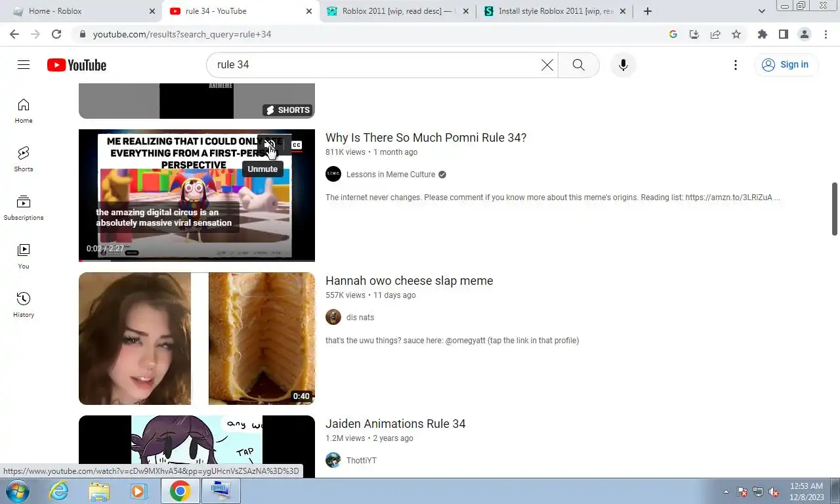
Task: Share this page via the address bar icon
Action: [x=715, y=34]
